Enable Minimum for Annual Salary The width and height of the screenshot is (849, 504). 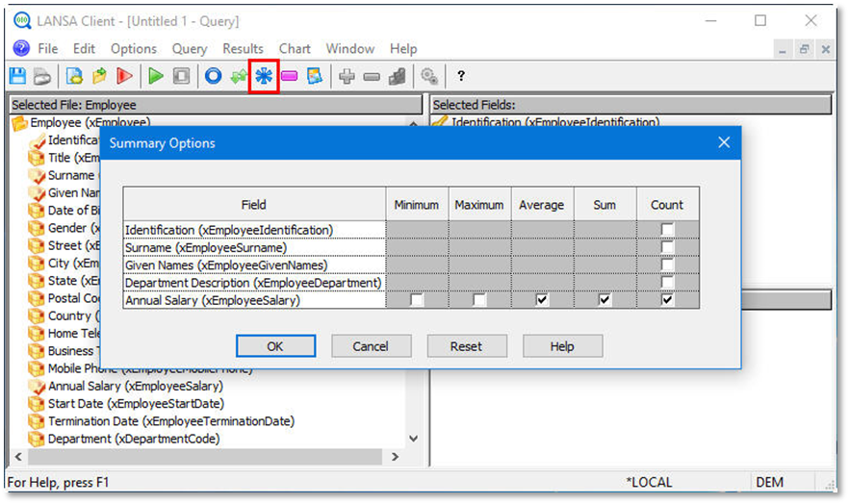[x=417, y=299]
